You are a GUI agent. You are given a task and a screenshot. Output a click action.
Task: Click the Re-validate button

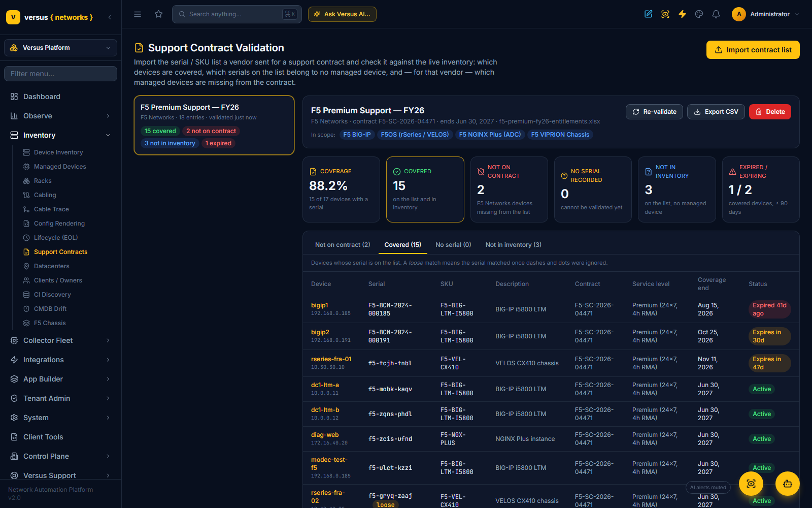coord(654,112)
